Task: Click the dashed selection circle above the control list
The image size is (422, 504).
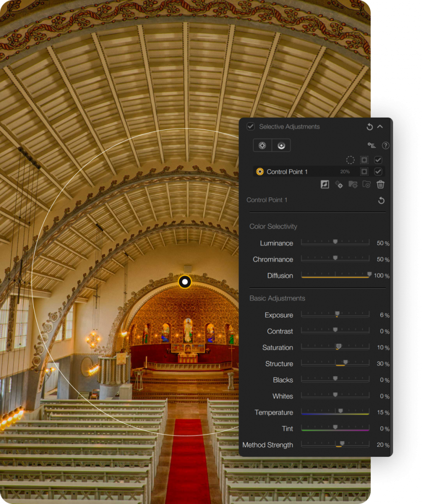Action: [350, 160]
